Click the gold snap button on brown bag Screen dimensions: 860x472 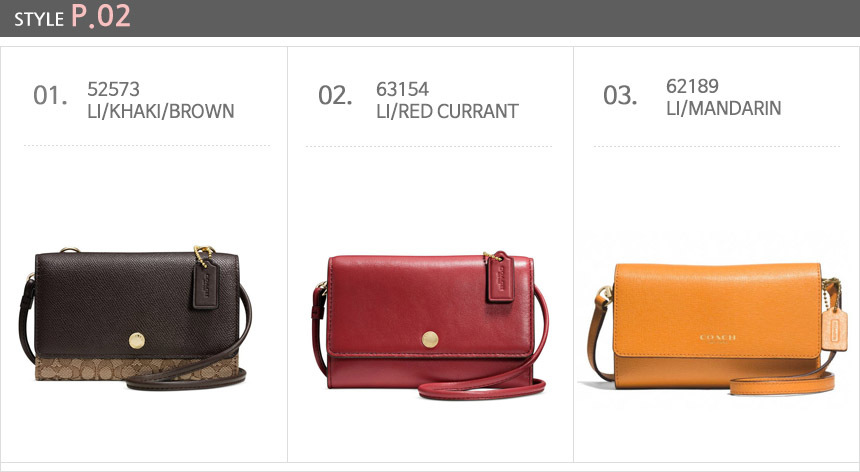tap(137, 340)
